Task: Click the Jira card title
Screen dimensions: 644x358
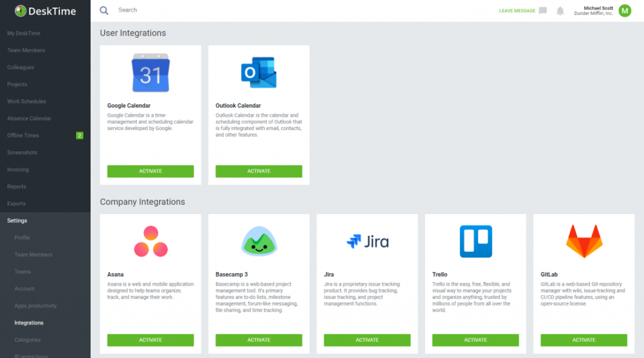Action: pyautogui.click(x=328, y=274)
